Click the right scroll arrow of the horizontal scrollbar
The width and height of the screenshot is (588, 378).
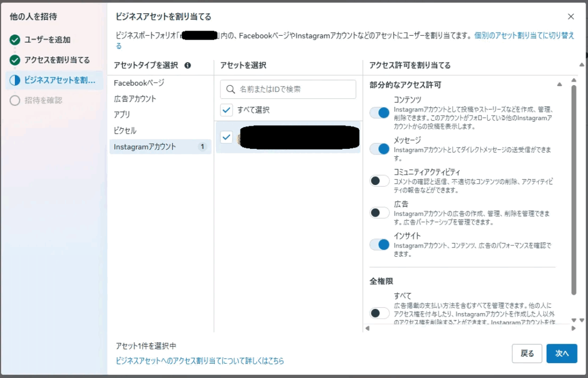(x=573, y=328)
